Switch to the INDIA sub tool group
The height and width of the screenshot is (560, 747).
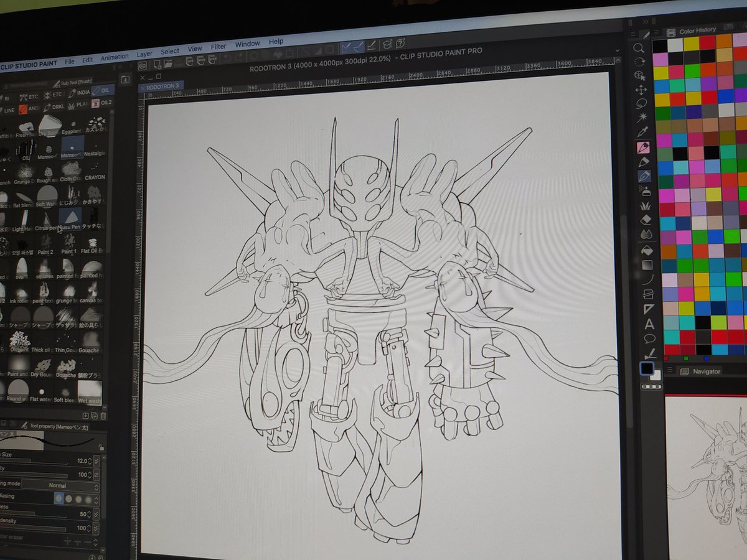(79, 92)
